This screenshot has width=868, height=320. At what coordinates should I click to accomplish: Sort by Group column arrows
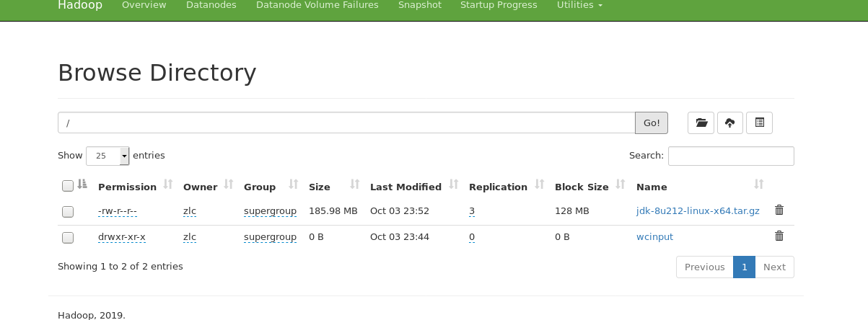(x=294, y=185)
